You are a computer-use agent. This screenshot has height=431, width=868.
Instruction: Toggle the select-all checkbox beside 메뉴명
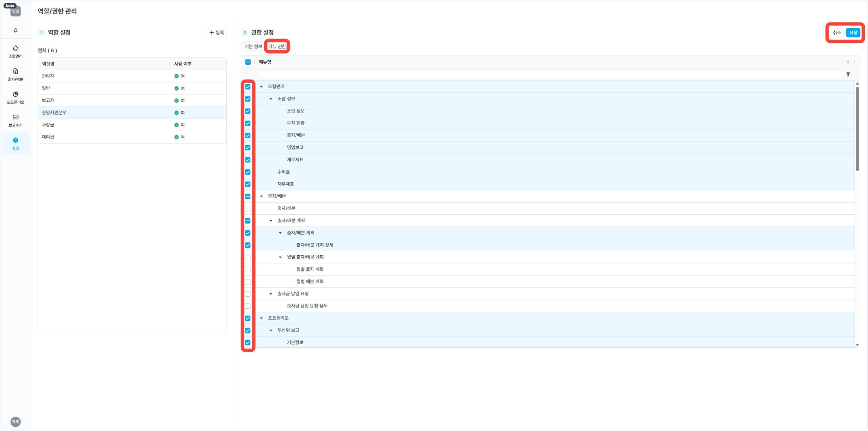click(248, 62)
